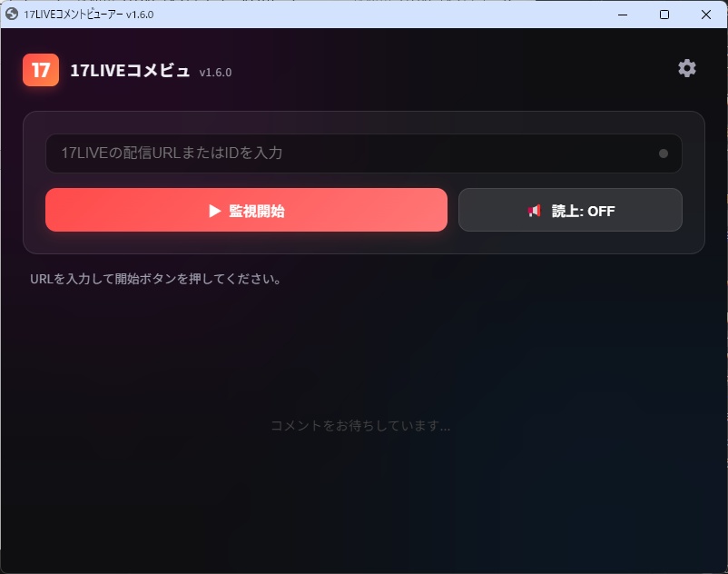Minimize the 17LIVE comment viewer window
Viewport: 728px width, 574px height.
pyautogui.click(x=623, y=15)
